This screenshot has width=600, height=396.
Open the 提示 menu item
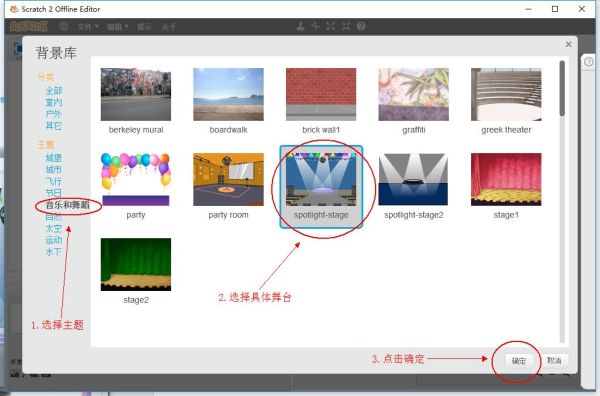(144, 27)
